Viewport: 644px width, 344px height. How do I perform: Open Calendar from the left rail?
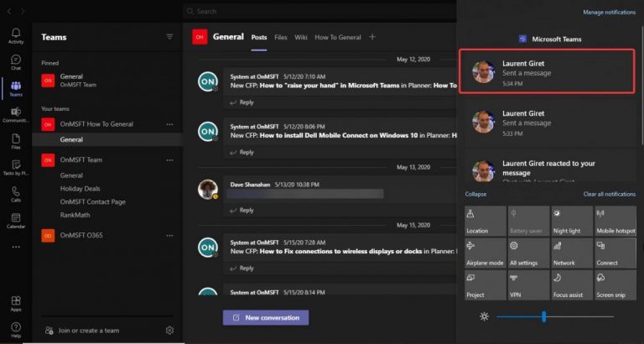click(x=16, y=222)
